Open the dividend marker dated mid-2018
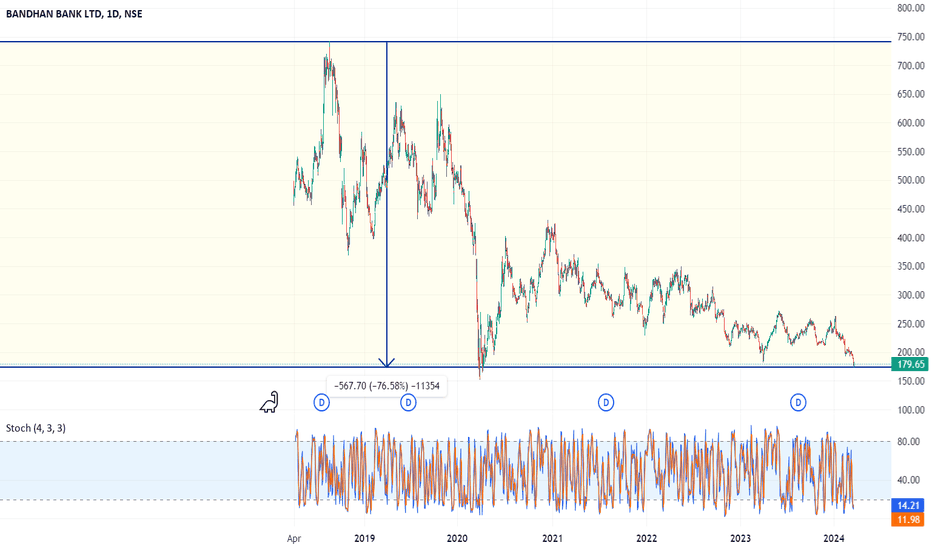Image resolution: width=932 pixels, height=550 pixels. click(x=322, y=403)
